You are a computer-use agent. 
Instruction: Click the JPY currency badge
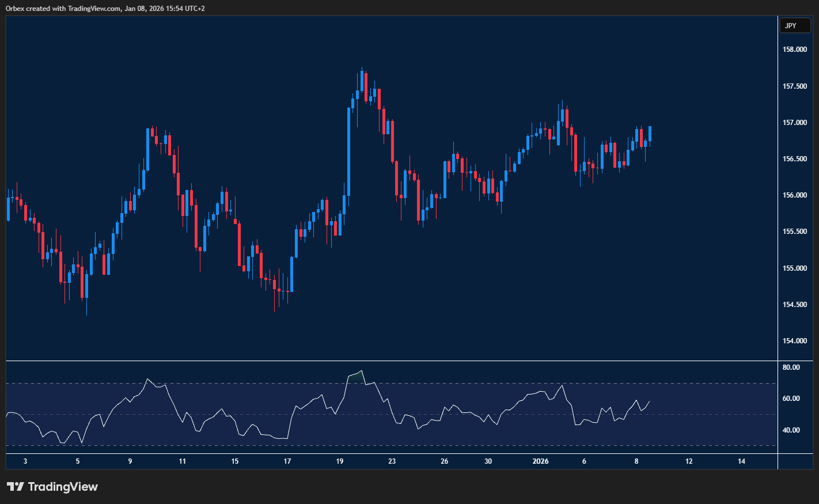coord(795,25)
